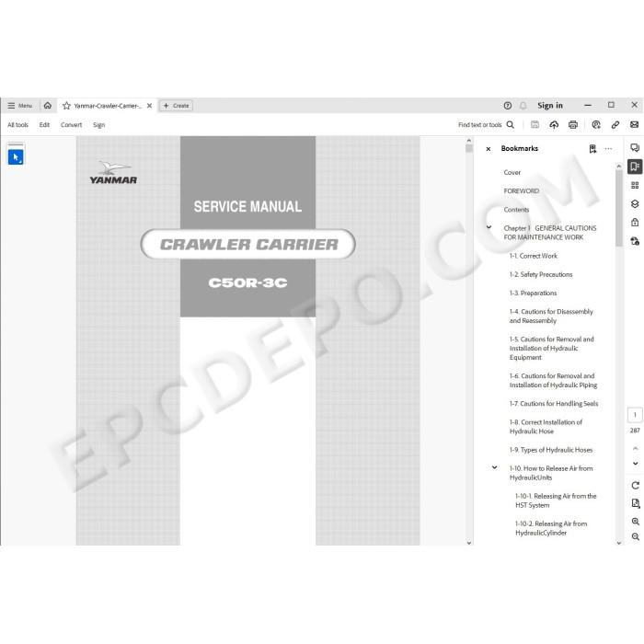Go to the Home icon
This screenshot has height=644, width=644.
48,106
